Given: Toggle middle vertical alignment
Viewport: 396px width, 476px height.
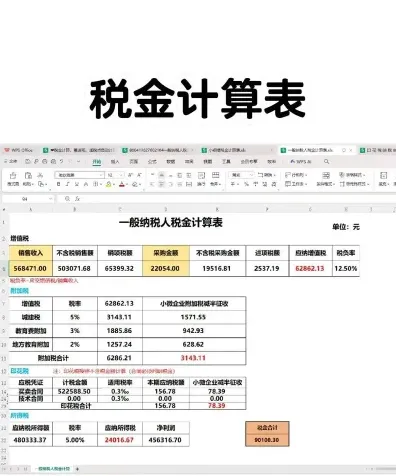Looking at the screenshot, I should [161, 175].
